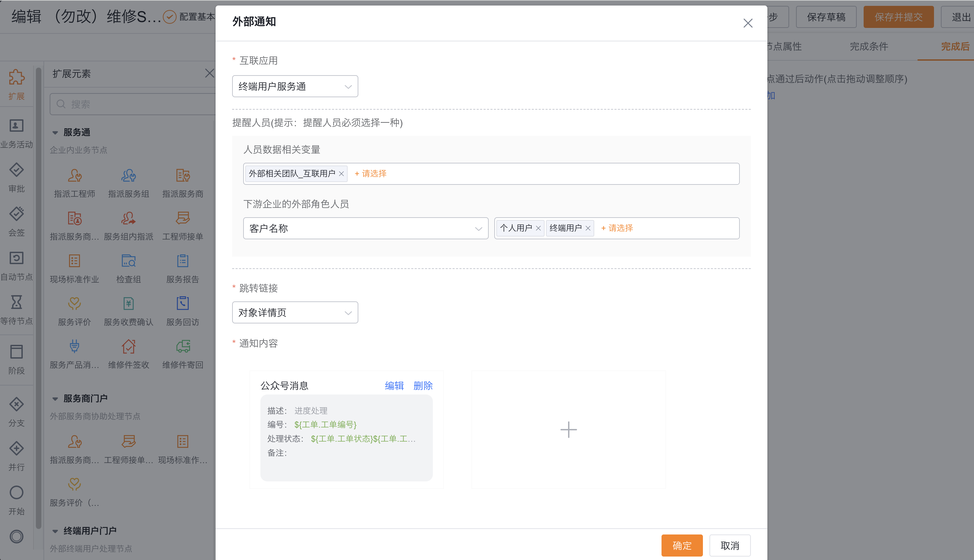
Task: Select the 会签 countersign node icon
Action: 16,214
